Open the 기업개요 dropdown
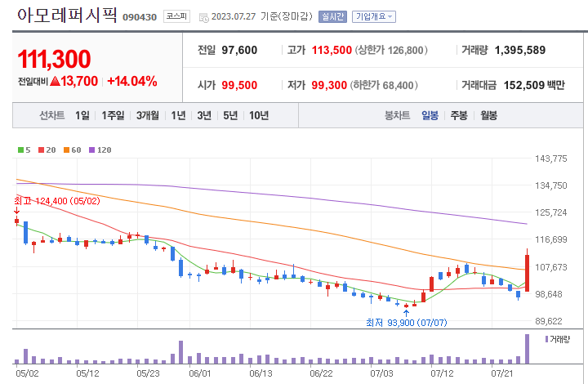The height and width of the screenshot is (384, 588). [373, 16]
